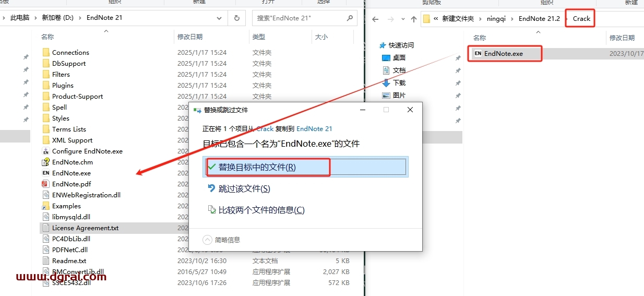Select BMConvertLib.dll file name
The height and width of the screenshot is (296, 644).
[x=78, y=271]
